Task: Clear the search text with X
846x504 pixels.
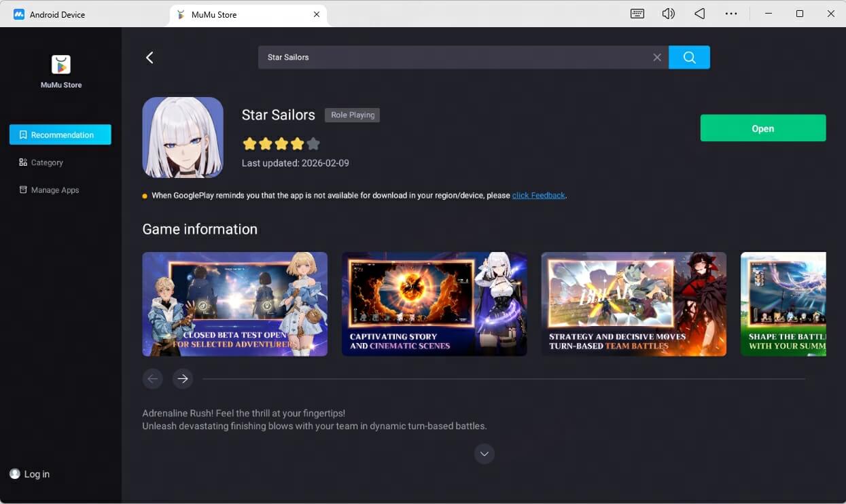Action: pos(657,58)
